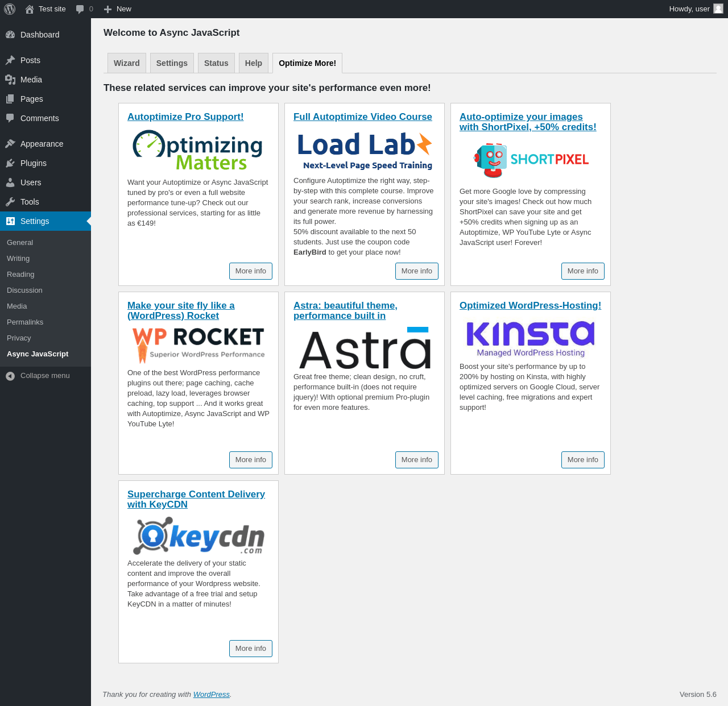Open the Settings tab of Async JavaScript

tap(172, 63)
